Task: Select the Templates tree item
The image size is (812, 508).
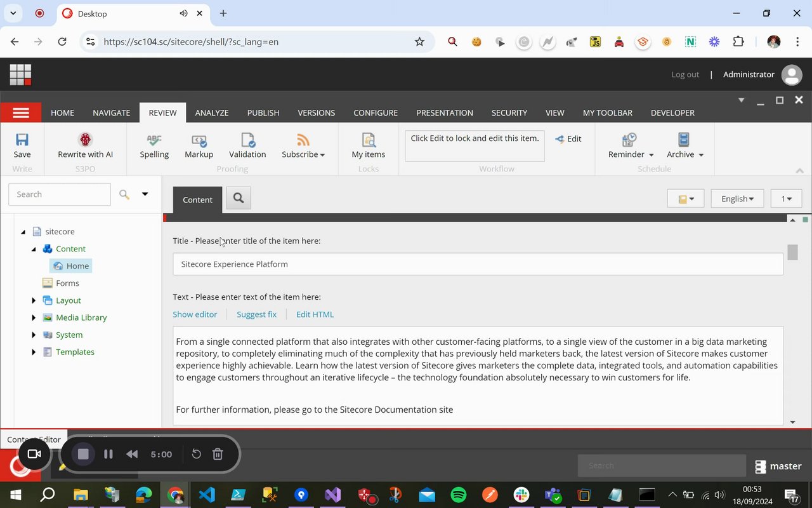Action: (x=69, y=352)
